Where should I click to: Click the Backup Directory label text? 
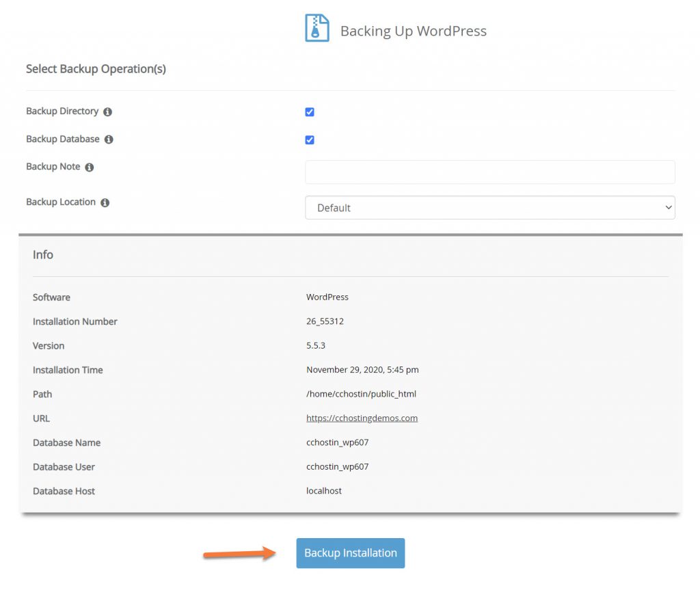coord(62,111)
